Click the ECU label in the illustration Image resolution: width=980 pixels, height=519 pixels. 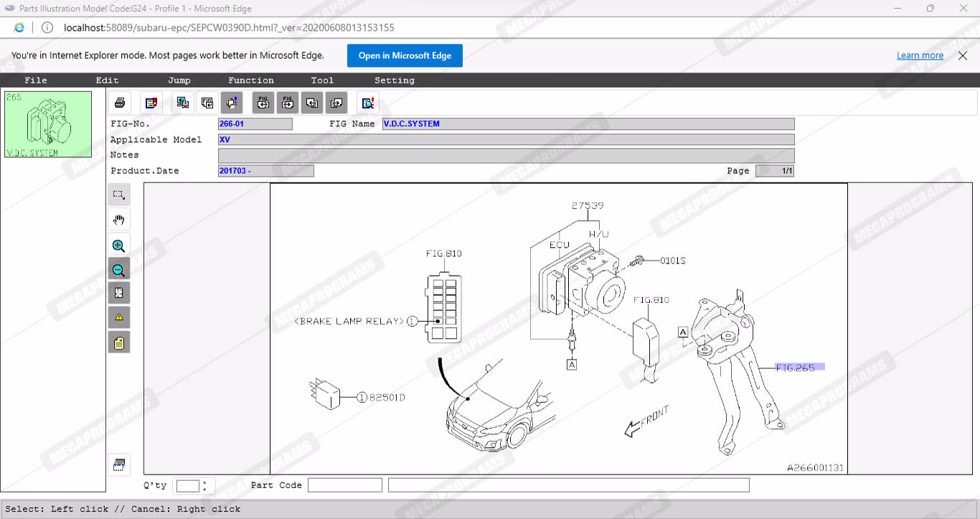559,245
